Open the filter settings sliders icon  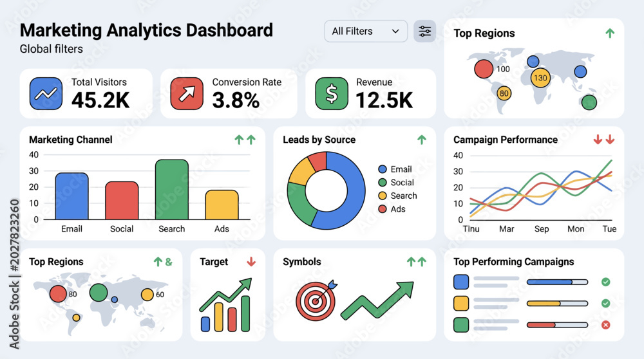click(x=424, y=31)
